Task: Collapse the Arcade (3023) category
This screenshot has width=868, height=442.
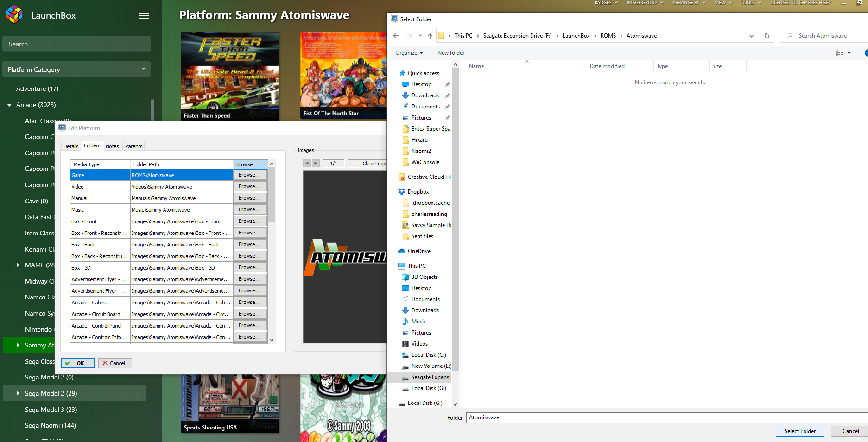Action: (x=9, y=105)
